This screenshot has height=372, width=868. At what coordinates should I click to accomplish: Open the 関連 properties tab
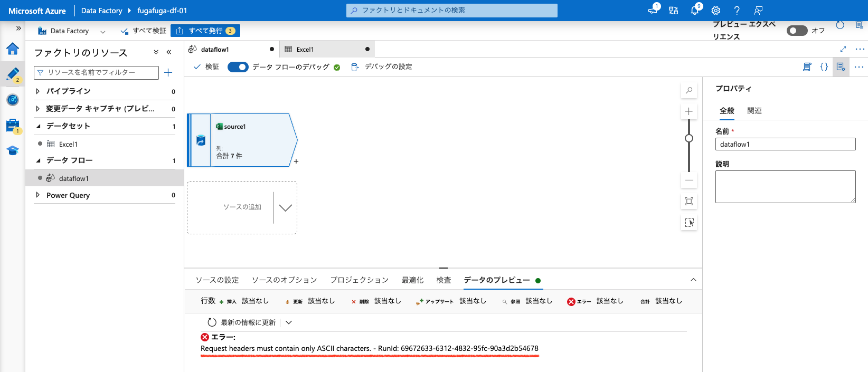(x=754, y=111)
